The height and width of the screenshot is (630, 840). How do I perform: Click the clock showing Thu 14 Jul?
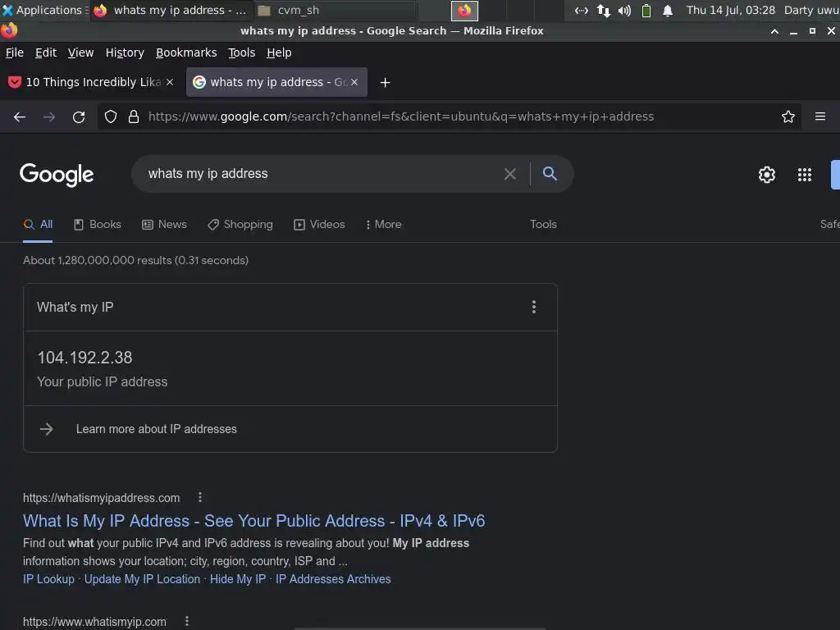pyautogui.click(x=731, y=10)
